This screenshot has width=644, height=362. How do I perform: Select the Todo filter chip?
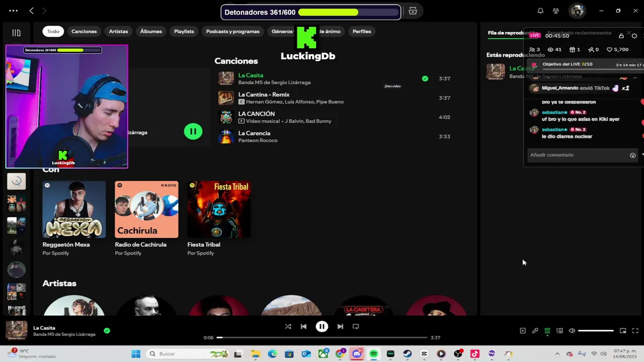pos(53,31)
